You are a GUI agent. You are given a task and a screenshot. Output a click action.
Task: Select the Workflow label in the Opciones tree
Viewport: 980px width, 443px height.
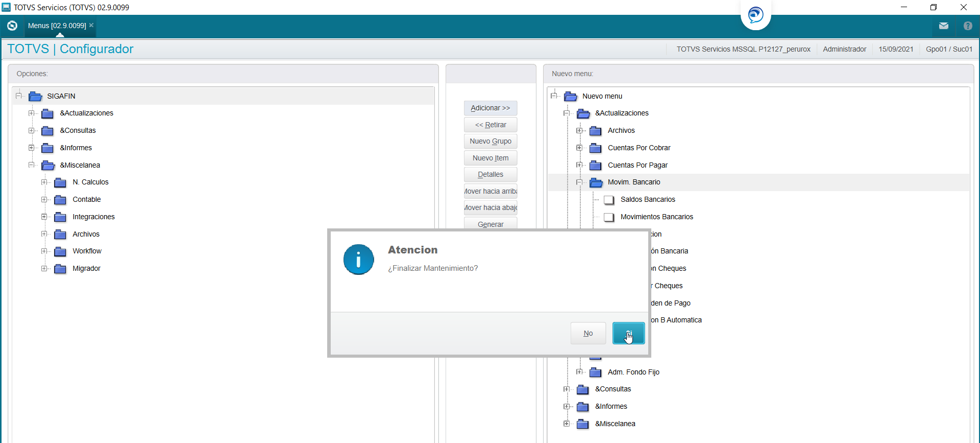click(x=87, y=251)
